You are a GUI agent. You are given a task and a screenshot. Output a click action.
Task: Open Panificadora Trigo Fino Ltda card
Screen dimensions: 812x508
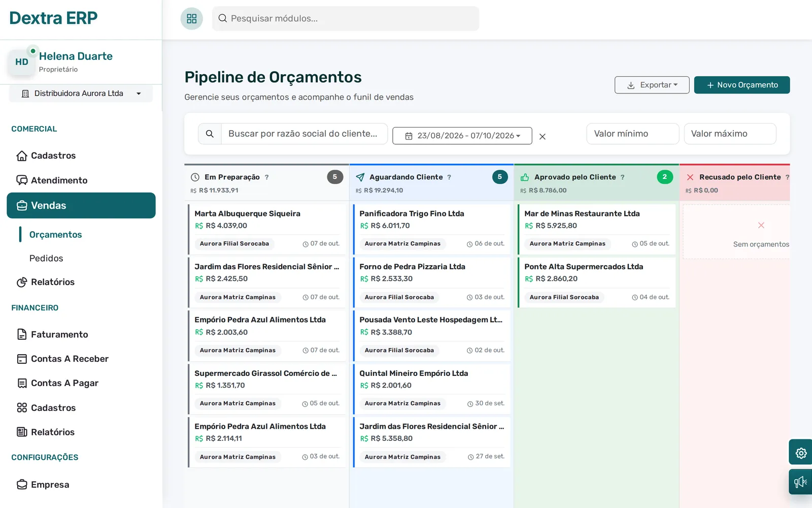click(432, 229)
